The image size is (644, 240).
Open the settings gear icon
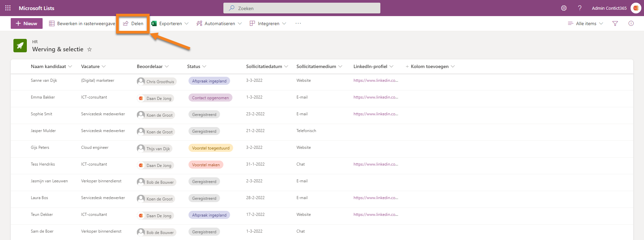pyautogui.click(x=564, y=8)
